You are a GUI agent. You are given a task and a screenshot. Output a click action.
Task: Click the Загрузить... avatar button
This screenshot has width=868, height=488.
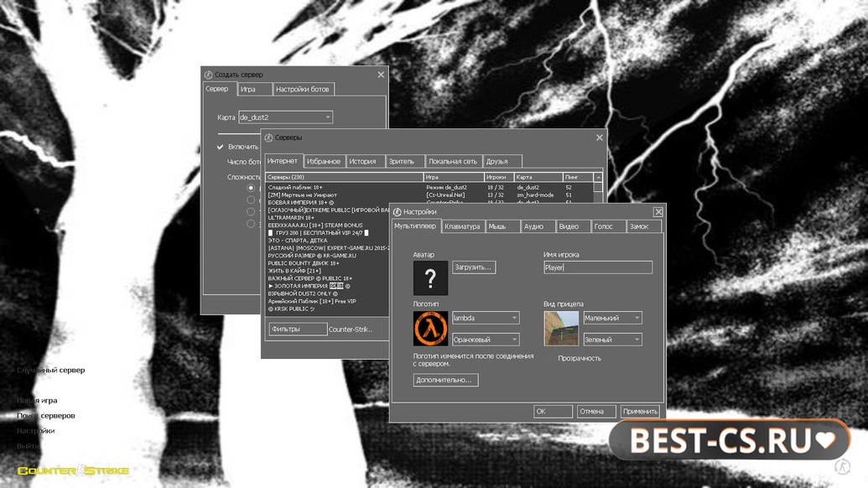(x=474, y=267)
